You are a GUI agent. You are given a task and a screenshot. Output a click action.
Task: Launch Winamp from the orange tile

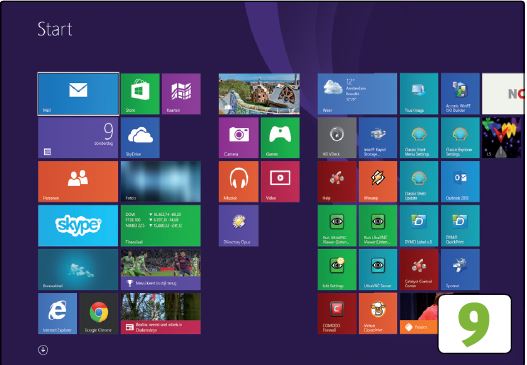pos(378,181)
